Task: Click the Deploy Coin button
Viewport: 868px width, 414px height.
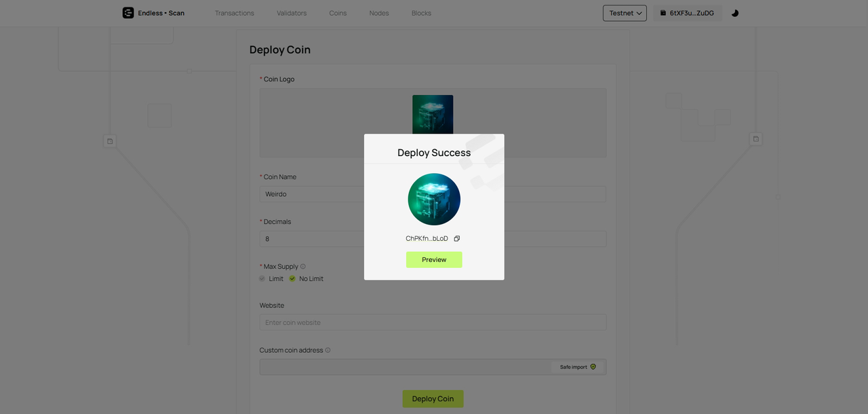Action: point(433,398)
